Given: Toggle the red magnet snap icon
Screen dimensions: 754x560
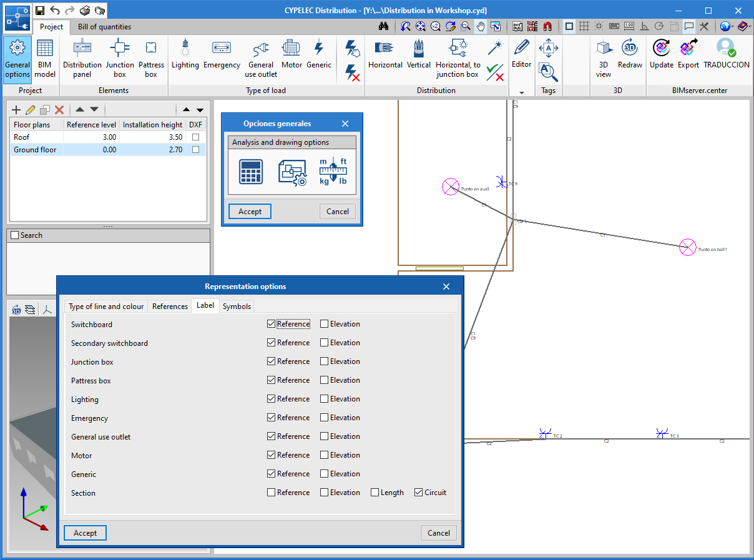Looking at the screenshot, I should click(x=547, y=26).
